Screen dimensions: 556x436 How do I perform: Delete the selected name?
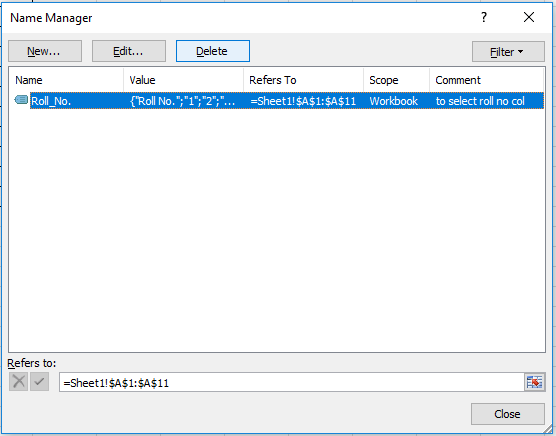(213, 51)
